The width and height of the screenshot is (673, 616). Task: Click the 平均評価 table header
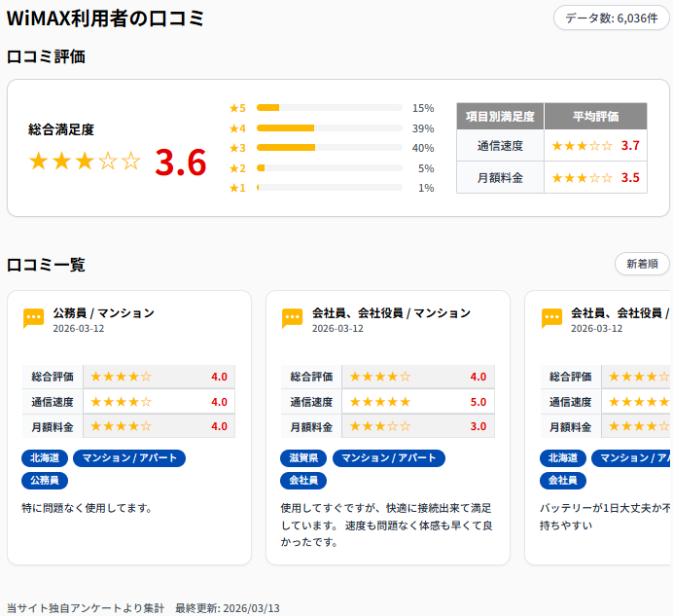[x=596, y=116]
